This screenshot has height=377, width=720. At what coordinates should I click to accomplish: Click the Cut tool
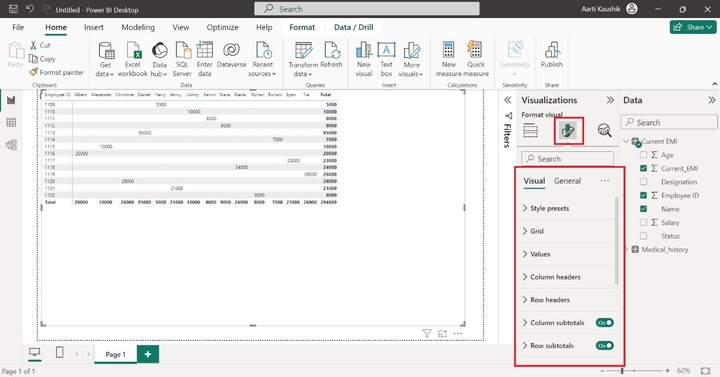[x=40, y=45]
